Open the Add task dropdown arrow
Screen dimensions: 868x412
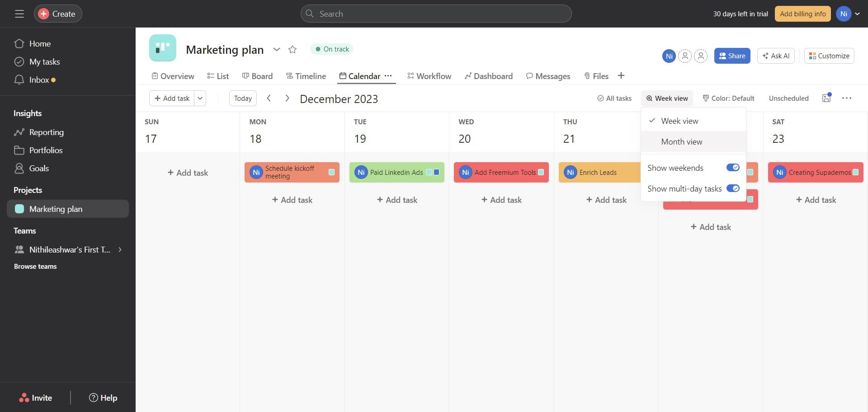[199, 98]
